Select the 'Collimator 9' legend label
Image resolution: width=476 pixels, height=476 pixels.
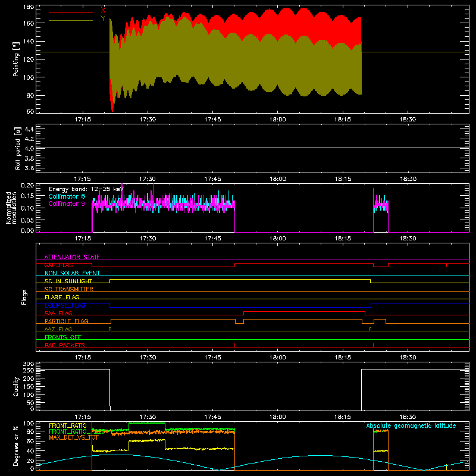tap(67, 203)
